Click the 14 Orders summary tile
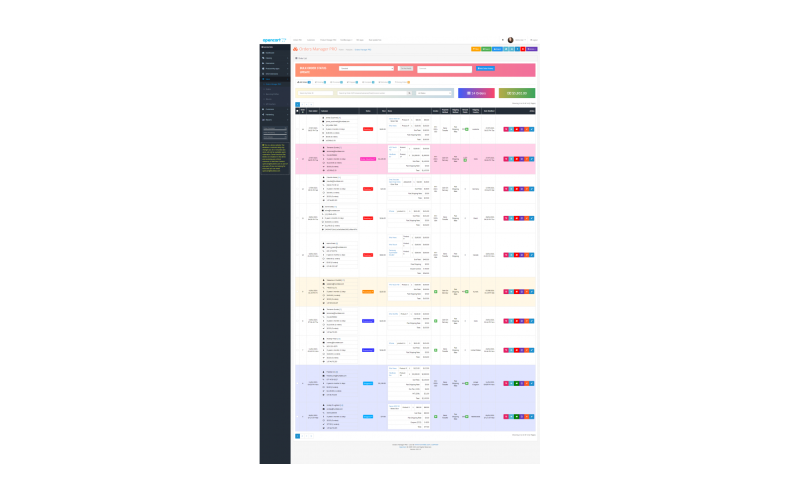This screenshot has width=800, height=500. (x=477, y=93)
